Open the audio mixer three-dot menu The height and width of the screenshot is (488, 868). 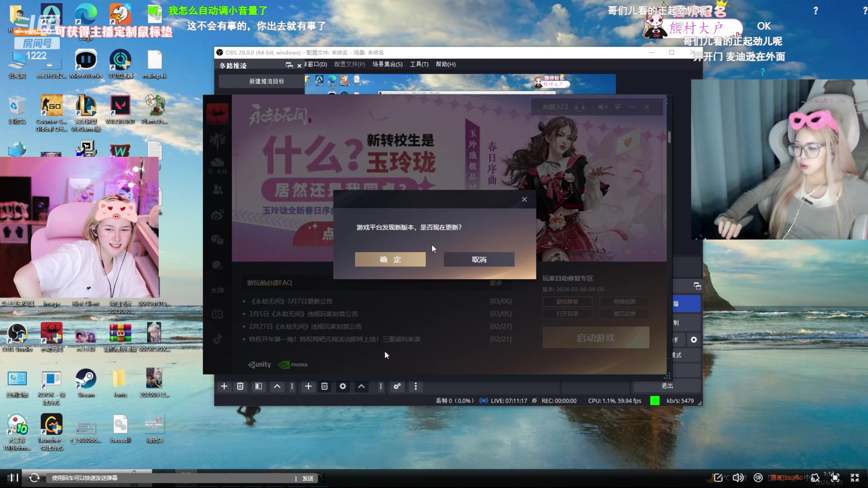tap(416, 386)
